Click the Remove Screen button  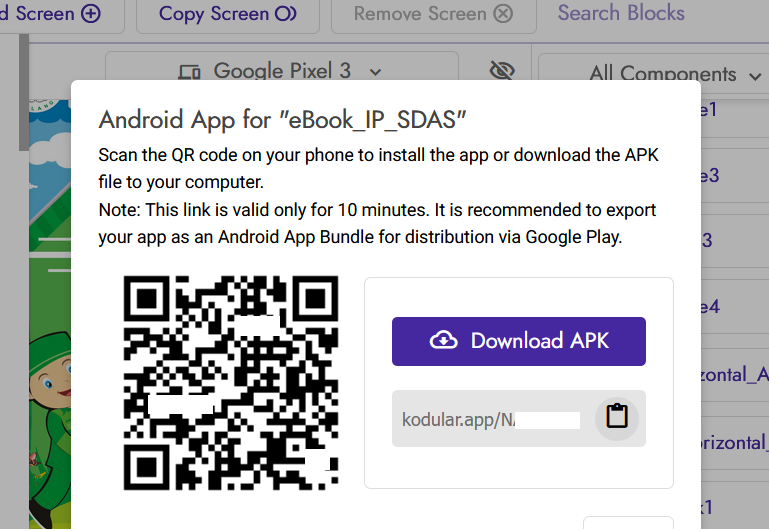pyautogui.click(x=434, y=14)
